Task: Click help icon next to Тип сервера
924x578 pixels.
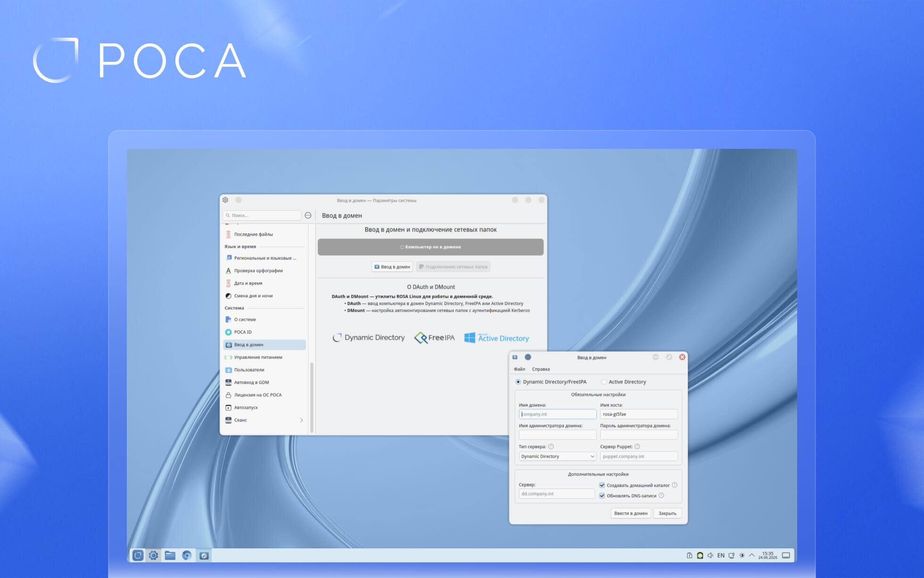Action: coord(551,446)
